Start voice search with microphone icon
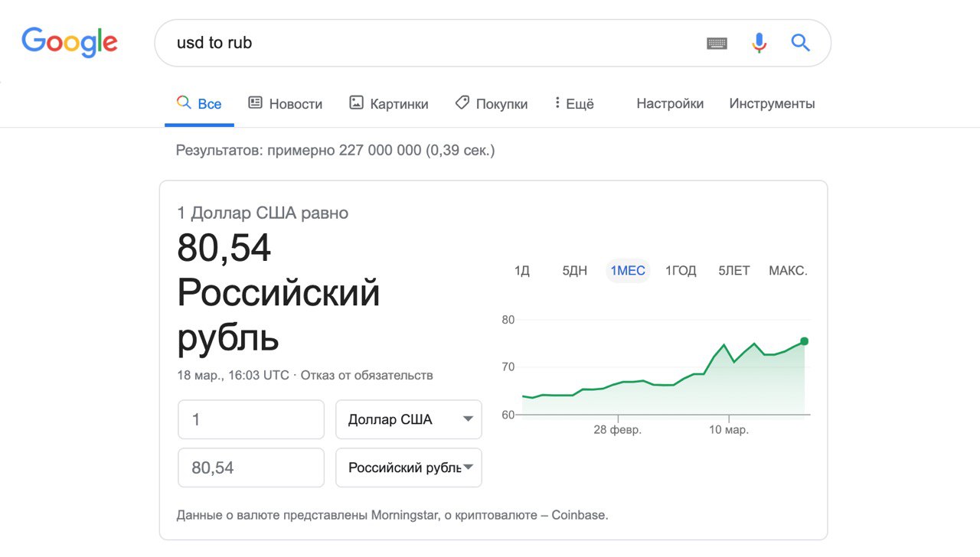 pyautogui.click(x=759, y=43)
